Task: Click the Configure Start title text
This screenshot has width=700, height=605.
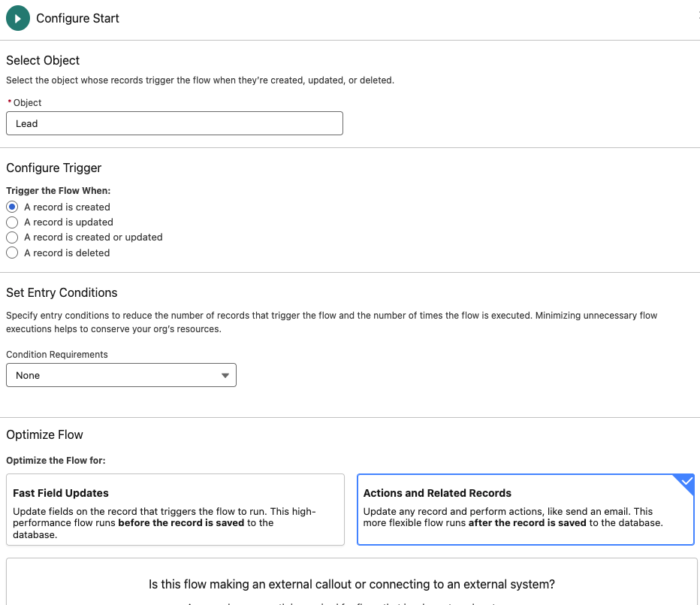Action: [x=77, y=18]
